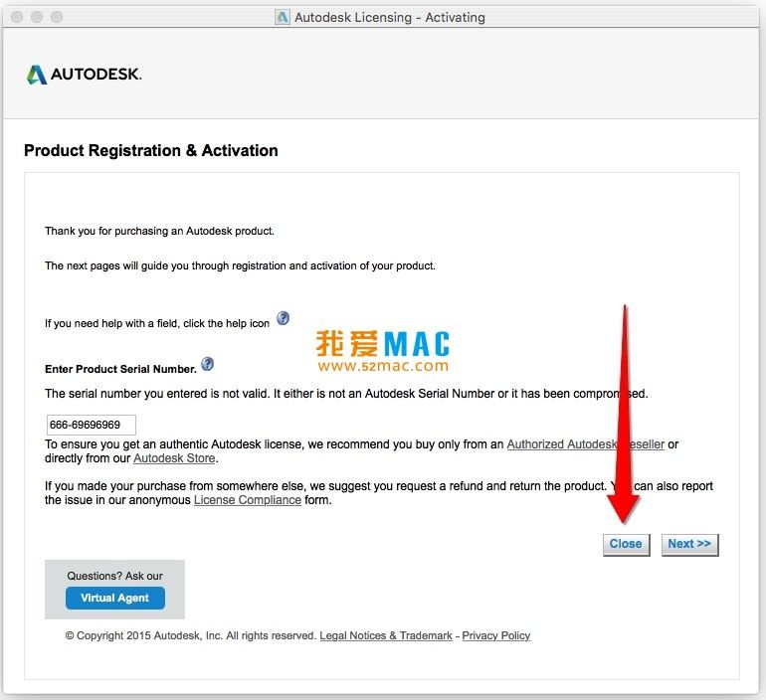Click the Autodesk logo in header

(84, 75)
